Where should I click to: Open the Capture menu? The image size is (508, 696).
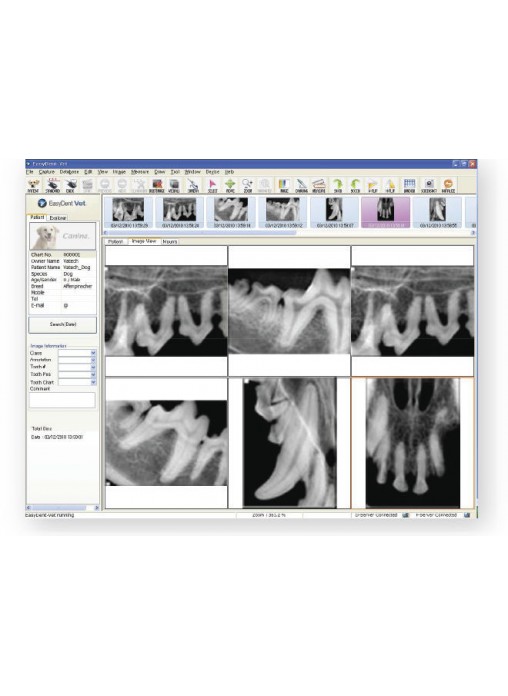click(47, 172)
